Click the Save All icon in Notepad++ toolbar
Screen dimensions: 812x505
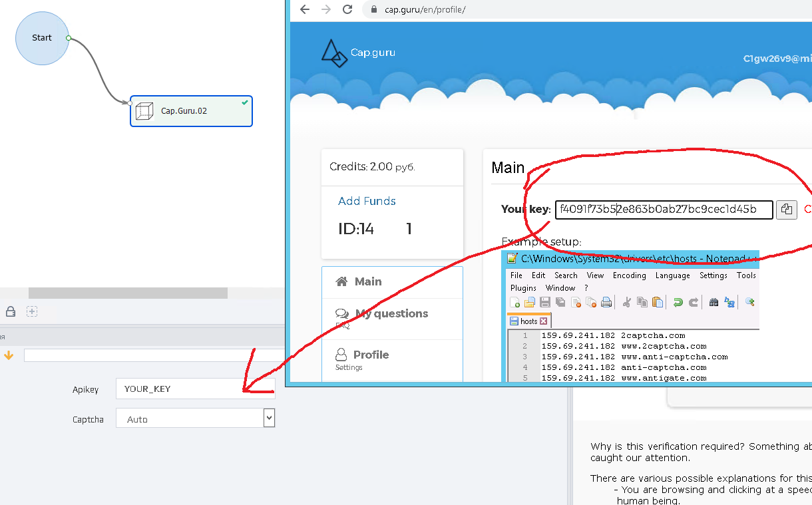click(560, 303)
